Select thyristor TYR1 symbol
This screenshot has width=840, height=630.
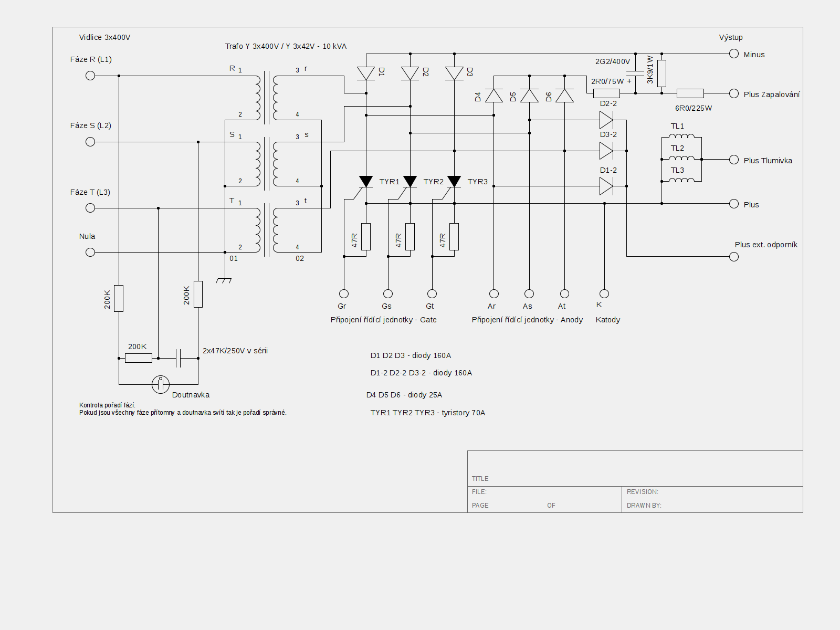pos(366,182)
